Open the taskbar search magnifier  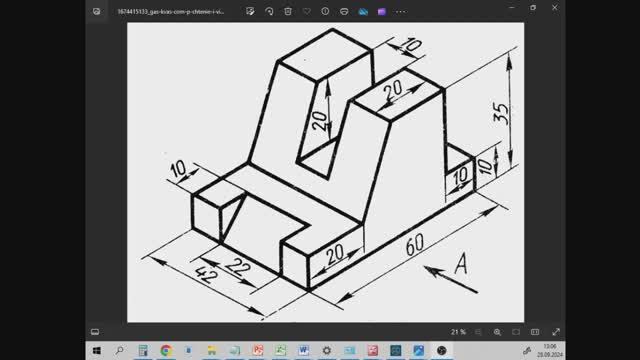coord(120,350)
